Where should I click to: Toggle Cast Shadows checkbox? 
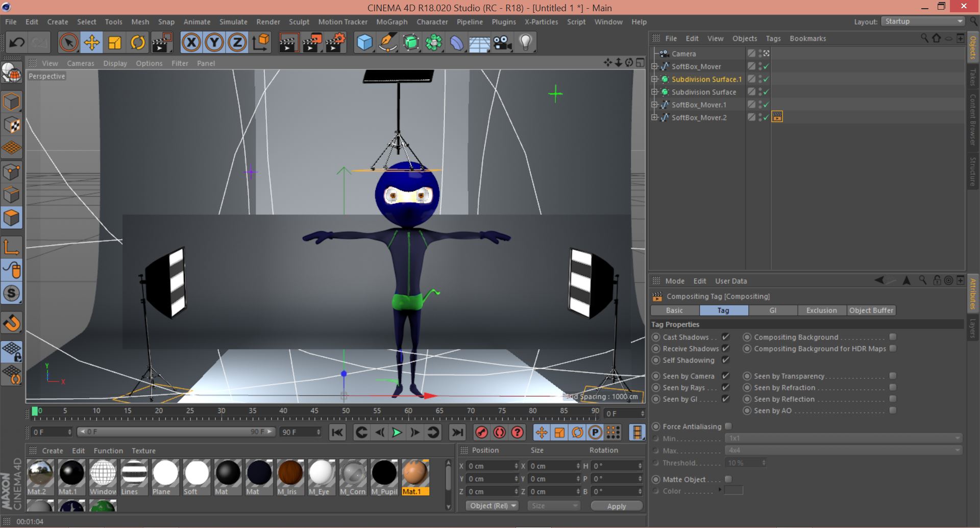point(725,337)
